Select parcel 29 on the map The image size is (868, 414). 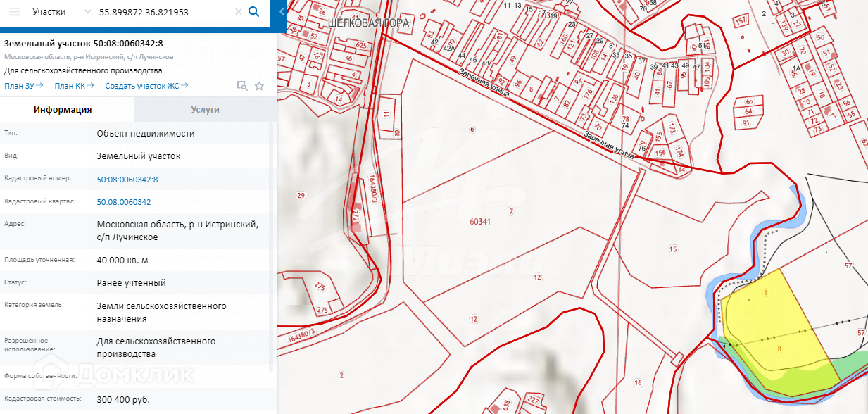(301, 195)
